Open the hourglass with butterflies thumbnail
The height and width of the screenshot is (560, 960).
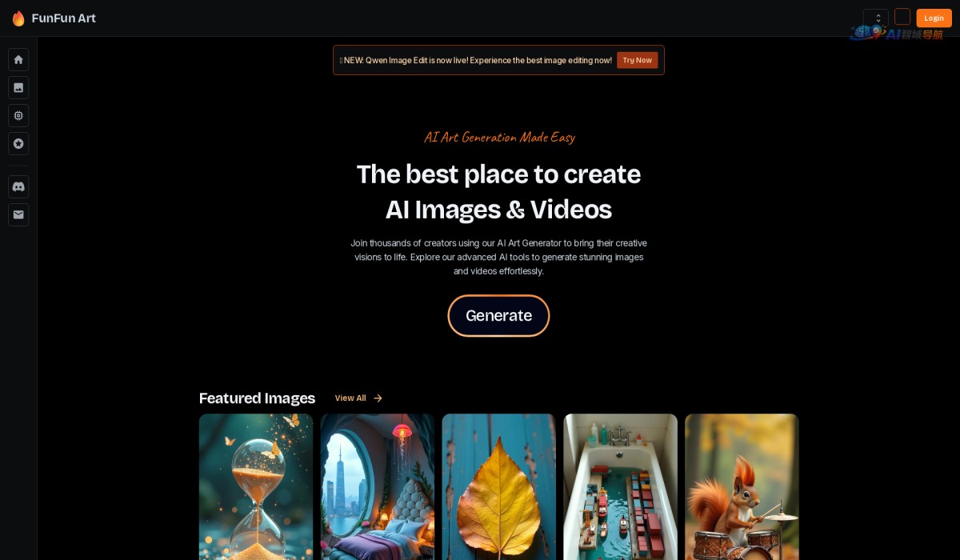point(256,486)
